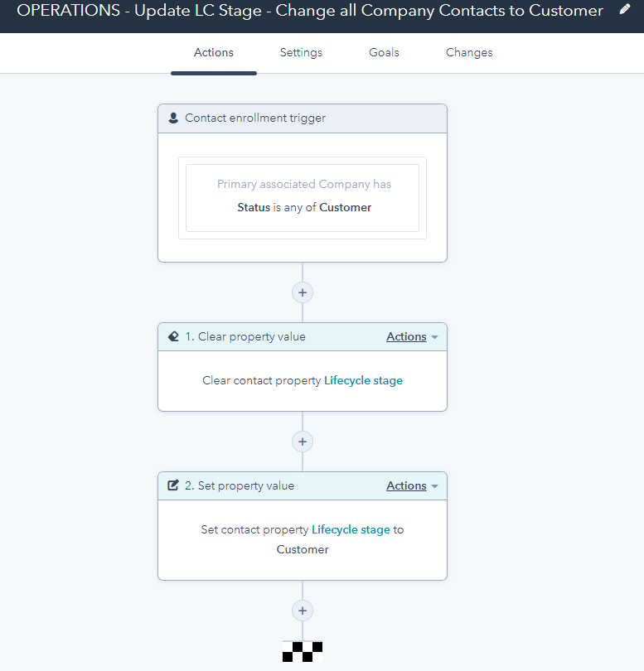Viewport: 644px width, 671px height.
Task: Click the plus icon below Set property value
Action: point(302,611)
